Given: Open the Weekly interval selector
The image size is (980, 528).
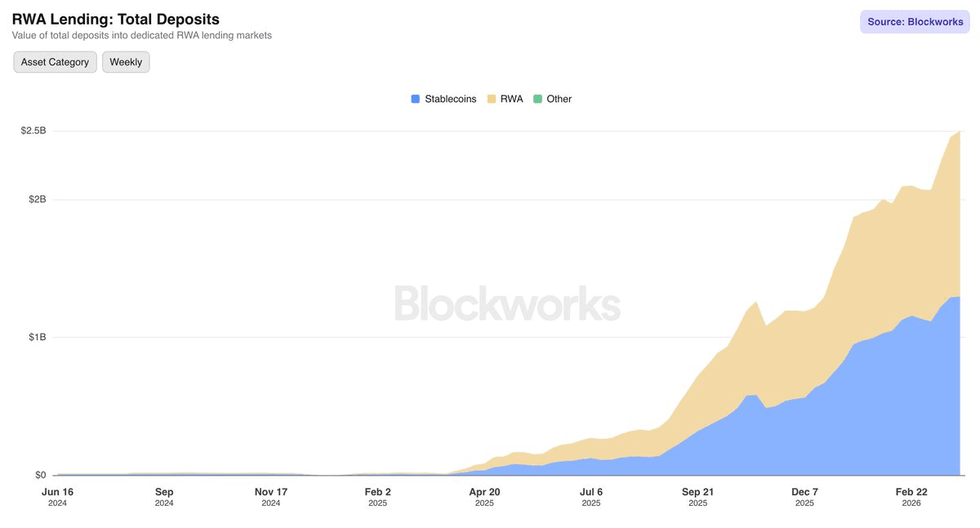Looking at the screenshot, I should point(126,62).
